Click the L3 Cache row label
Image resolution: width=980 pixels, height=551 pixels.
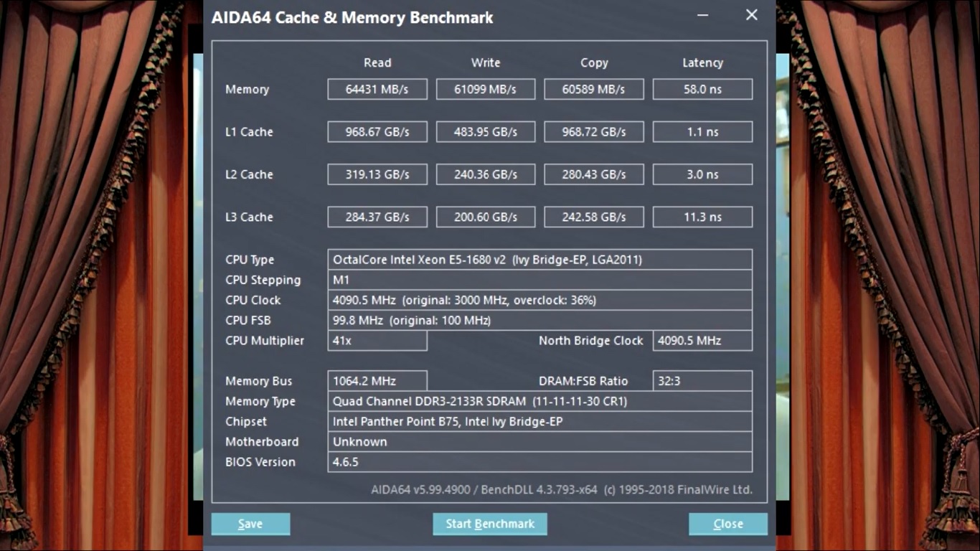click(249, 217)
